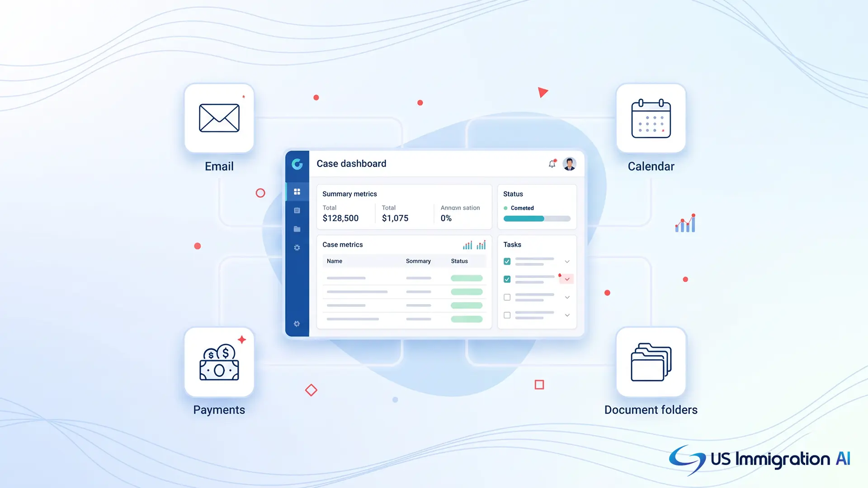Click the Cometed status label

(x=522, y=208)
